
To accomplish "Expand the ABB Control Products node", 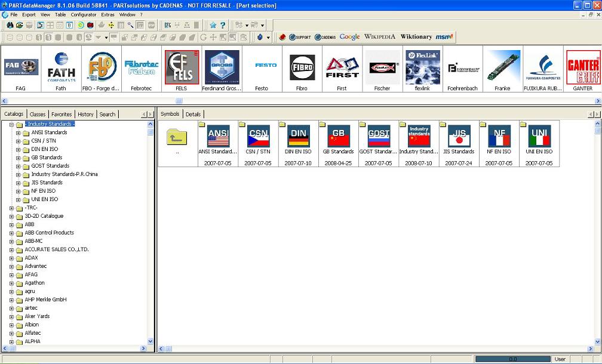I will point(11,233).
